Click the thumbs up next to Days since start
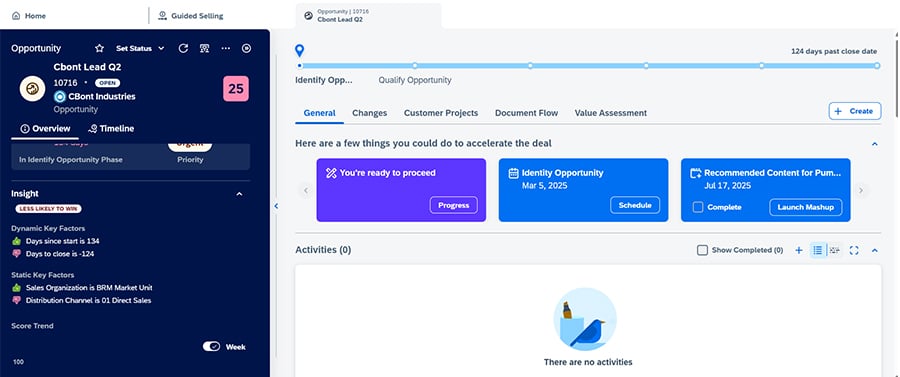This screenshot has height=377, width=900. click(x=16, y=241)
